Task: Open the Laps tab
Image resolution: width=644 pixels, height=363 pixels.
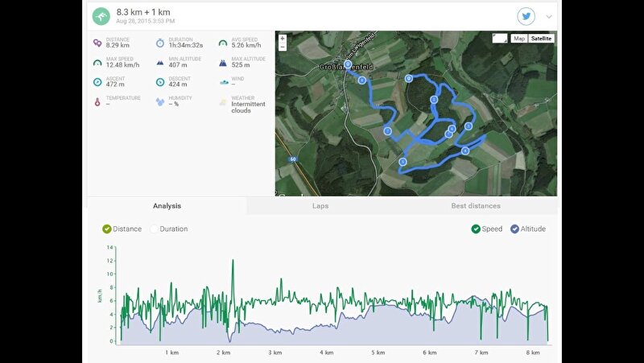Action: (x=320, y=206)
